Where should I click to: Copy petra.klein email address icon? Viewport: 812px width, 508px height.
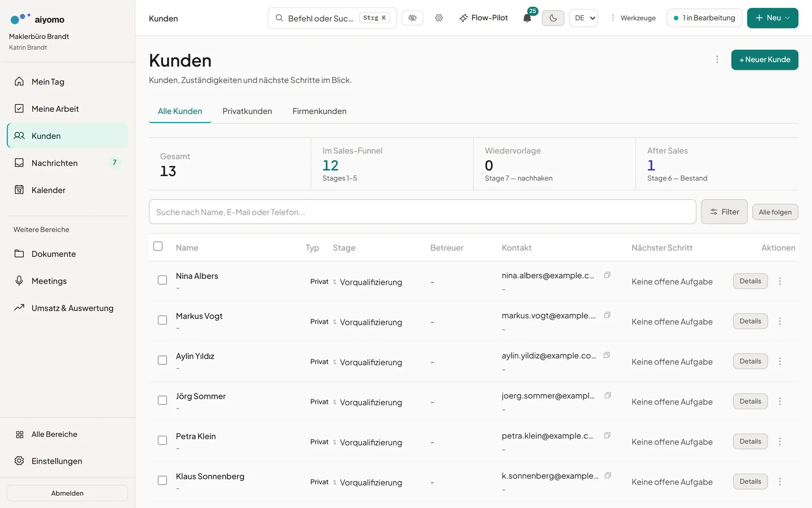[607, 435]
